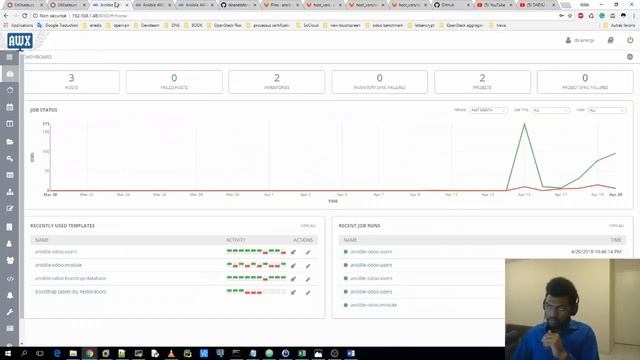Open ansible-odoo-bootstrap-database template link
Image resolution: width=640 pixels, height=360 pixels.
[70, 278]
